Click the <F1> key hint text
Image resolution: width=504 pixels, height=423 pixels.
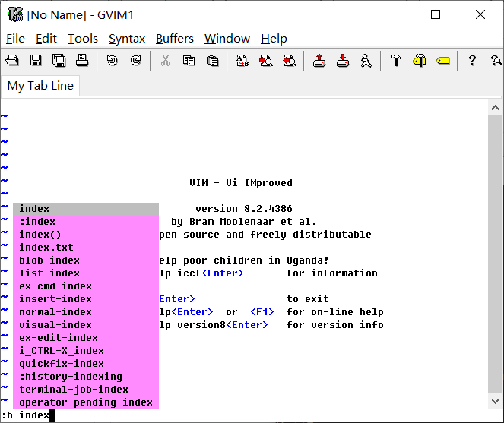[x=262, y=312]
